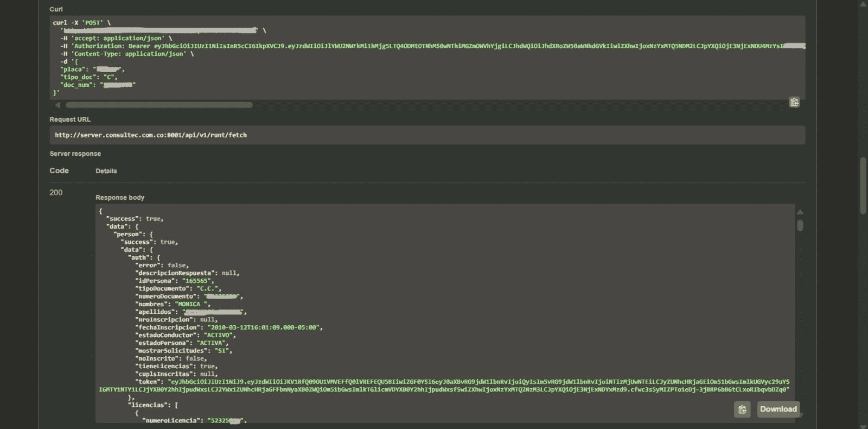The width and height of the screenshot is (868, 429).
Task: Click the "descripcionRespuesta": null line
Action: pos(187,273)
